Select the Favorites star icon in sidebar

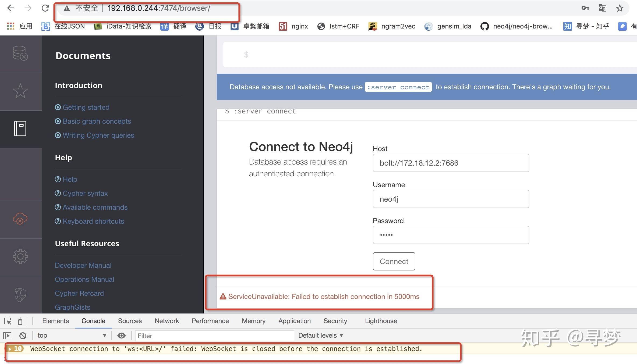pos(20,91)
